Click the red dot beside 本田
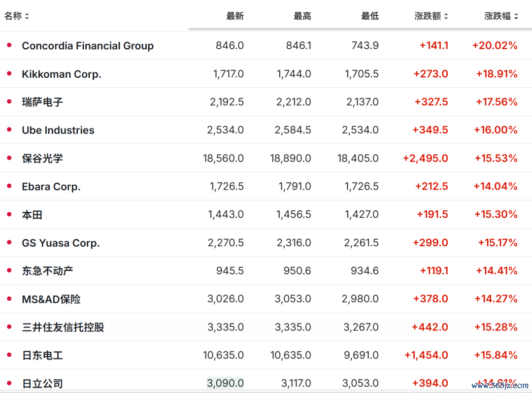 tap(9, 214)
